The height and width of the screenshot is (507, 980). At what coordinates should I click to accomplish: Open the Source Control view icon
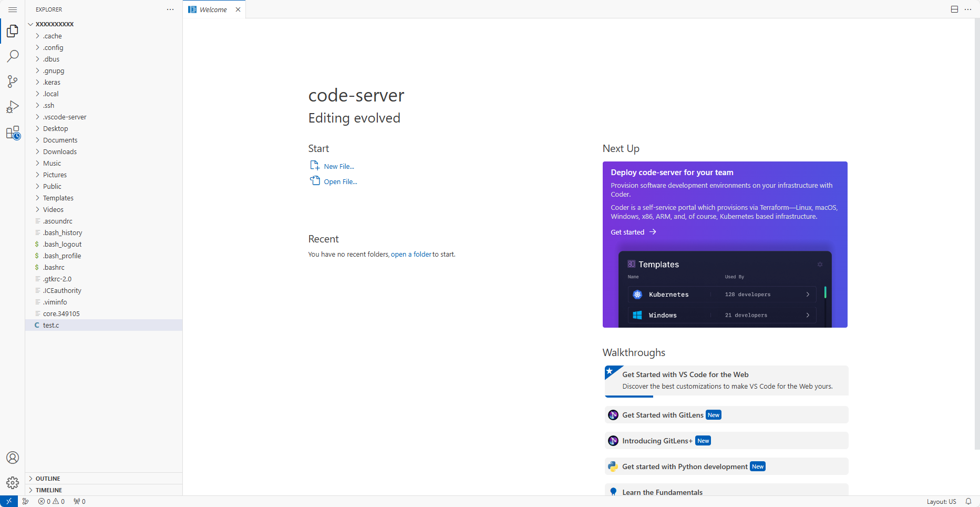(13, 81)
